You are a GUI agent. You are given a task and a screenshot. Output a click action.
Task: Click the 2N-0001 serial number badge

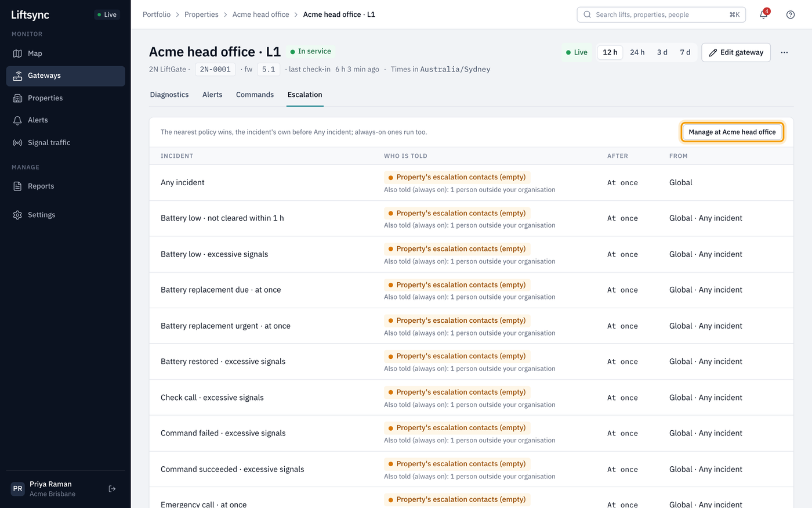click(215, 69)
